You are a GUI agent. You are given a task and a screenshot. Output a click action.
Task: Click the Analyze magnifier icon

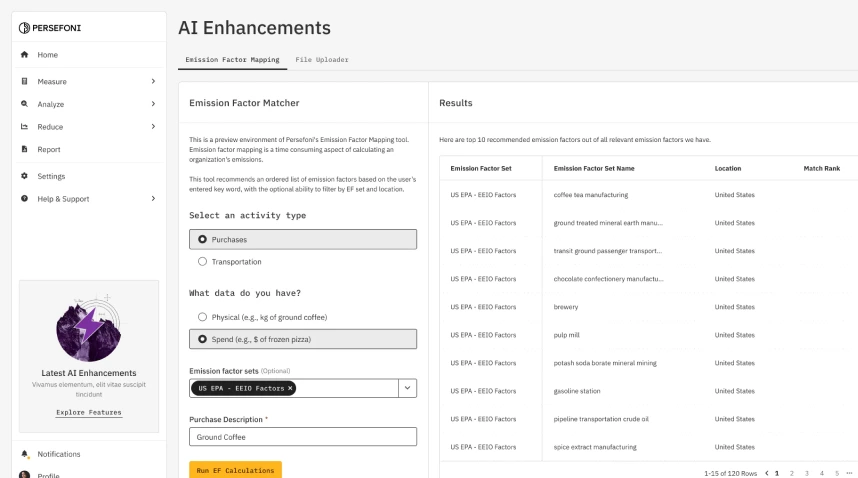(24, 104)
